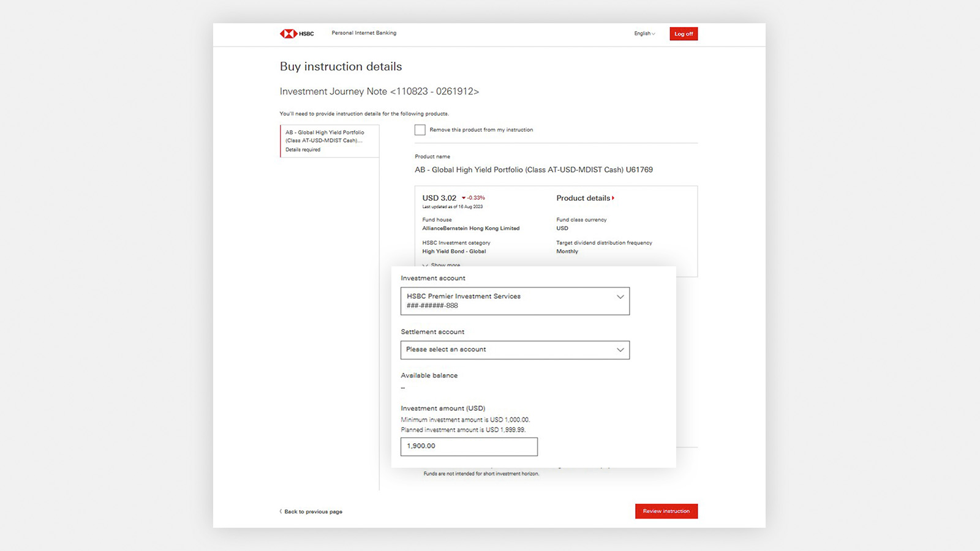This screenshot has height=551, width=980.
Task: Click the Settlement account chevron arrow
Action: 620,350
